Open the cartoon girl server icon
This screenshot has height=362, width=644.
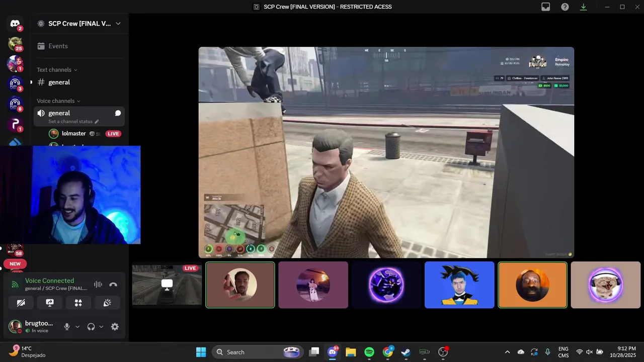tap(15, 64)
